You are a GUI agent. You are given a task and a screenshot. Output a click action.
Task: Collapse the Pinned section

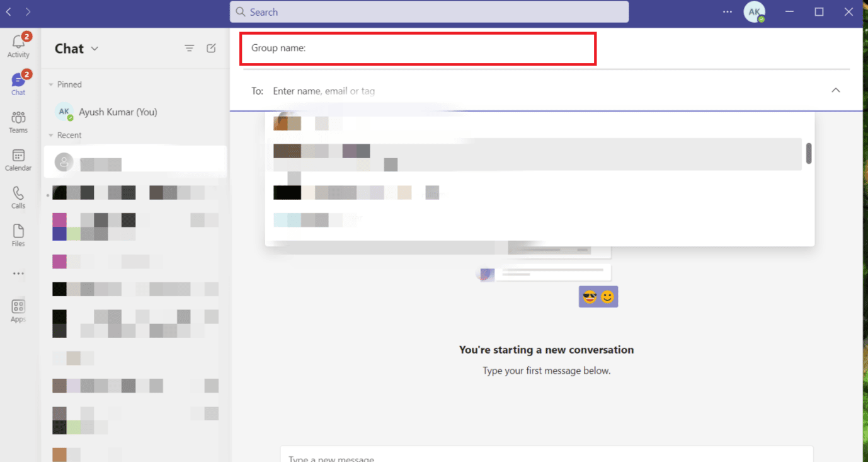pyautogui.click(x=51, y=84)
